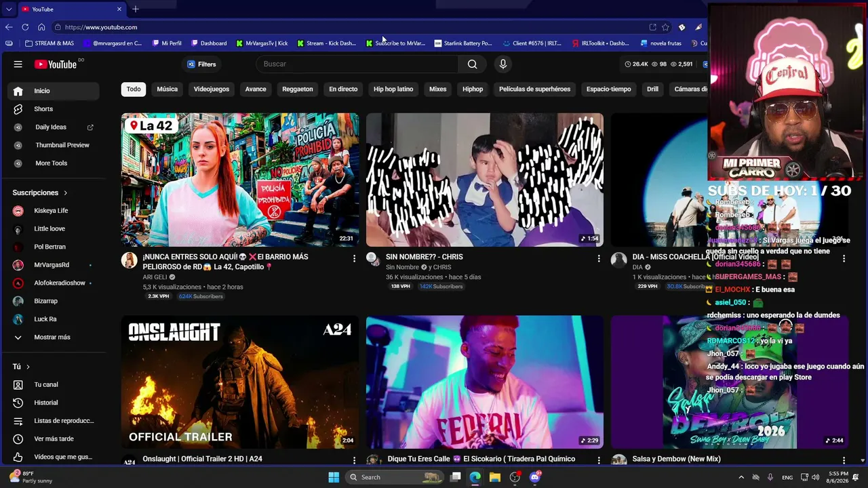
Task: Click the browser back arrow
Action: pyautogui.click(x=9, y=27)
